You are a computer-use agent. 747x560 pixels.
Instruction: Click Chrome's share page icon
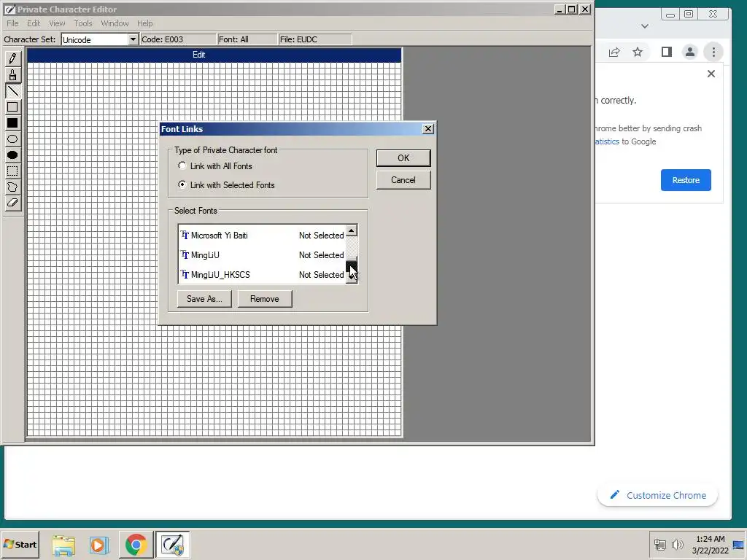pyautogui.click(x=614, y=52)
